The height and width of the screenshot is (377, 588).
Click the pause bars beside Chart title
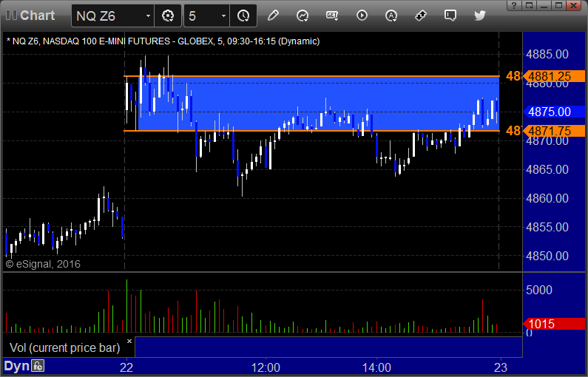point(11,16)
